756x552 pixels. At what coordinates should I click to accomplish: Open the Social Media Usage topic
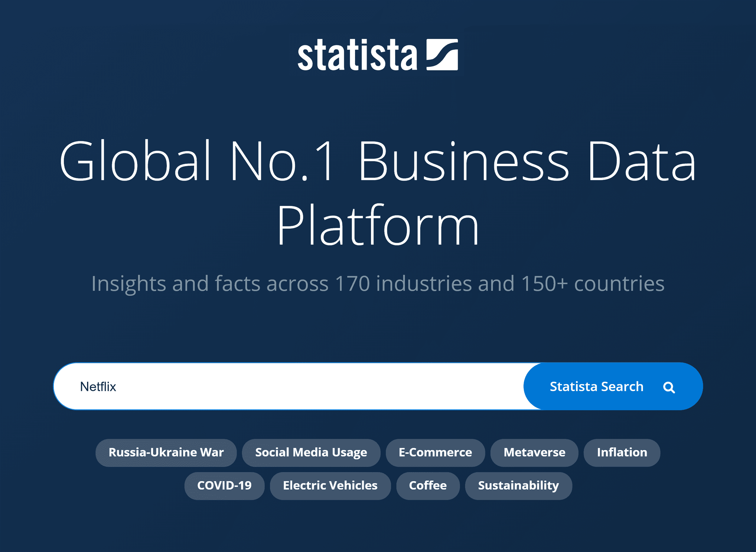311,453
